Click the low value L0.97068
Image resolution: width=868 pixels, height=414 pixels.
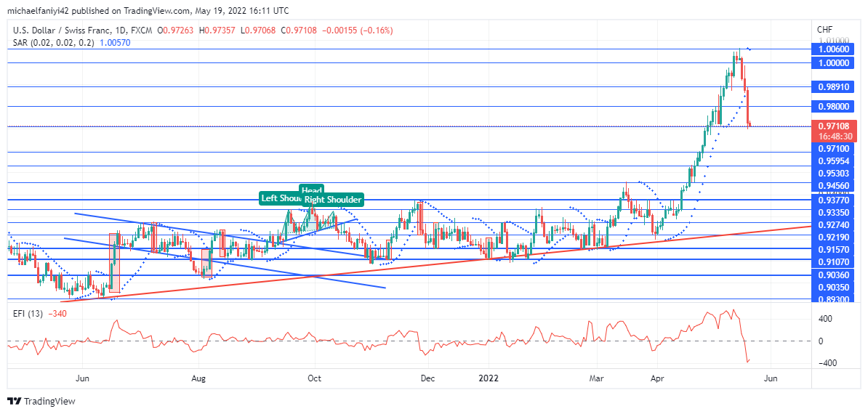[x=259, y=31]
